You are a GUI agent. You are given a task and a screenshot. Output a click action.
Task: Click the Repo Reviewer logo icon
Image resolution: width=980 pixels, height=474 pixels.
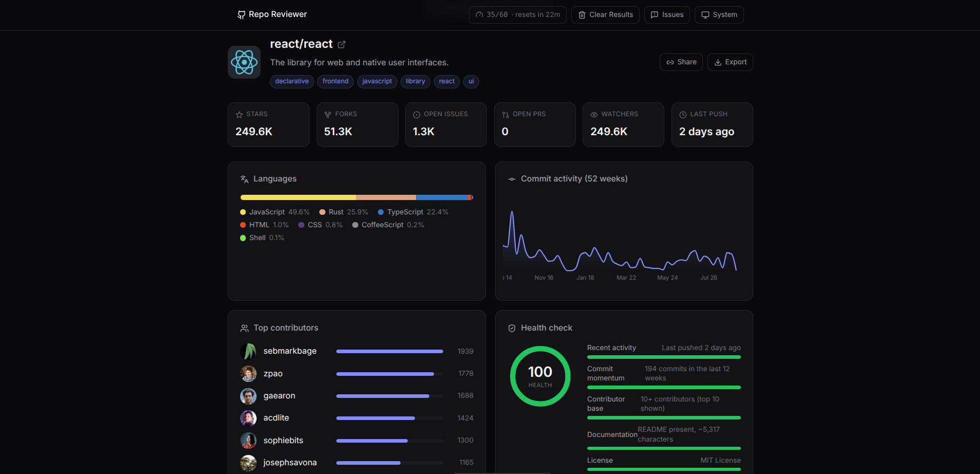(241, 15)
